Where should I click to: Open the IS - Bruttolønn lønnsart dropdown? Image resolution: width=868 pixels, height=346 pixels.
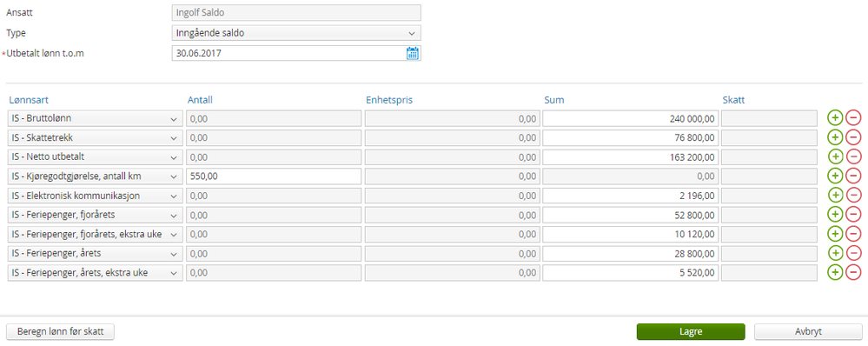(x=96, y=118)
